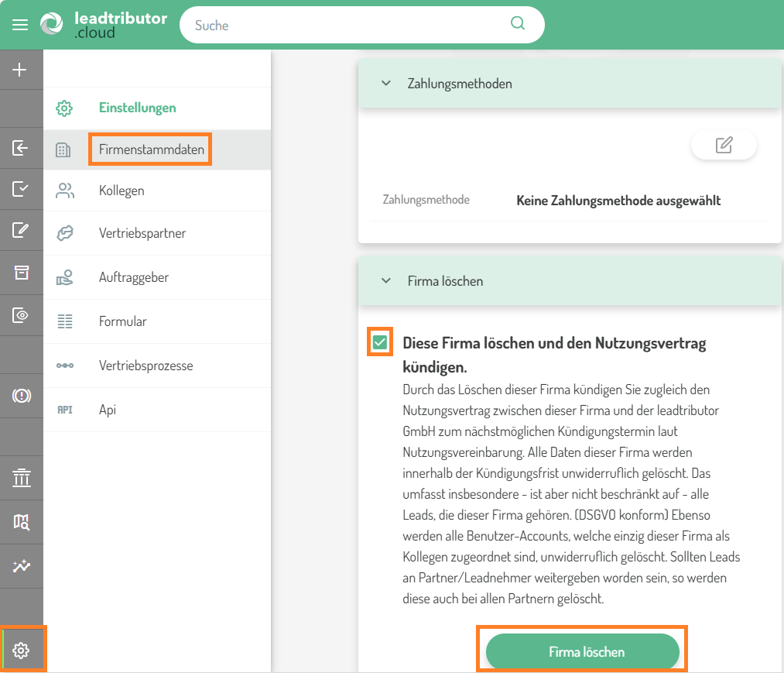Open Kollegen settings page
784x673 pixels.
tap(122, 191)
